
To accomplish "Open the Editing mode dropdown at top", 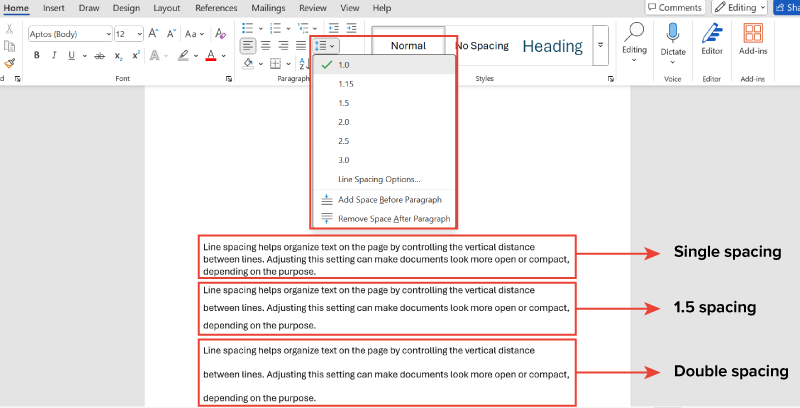I will tap(740, 7).
